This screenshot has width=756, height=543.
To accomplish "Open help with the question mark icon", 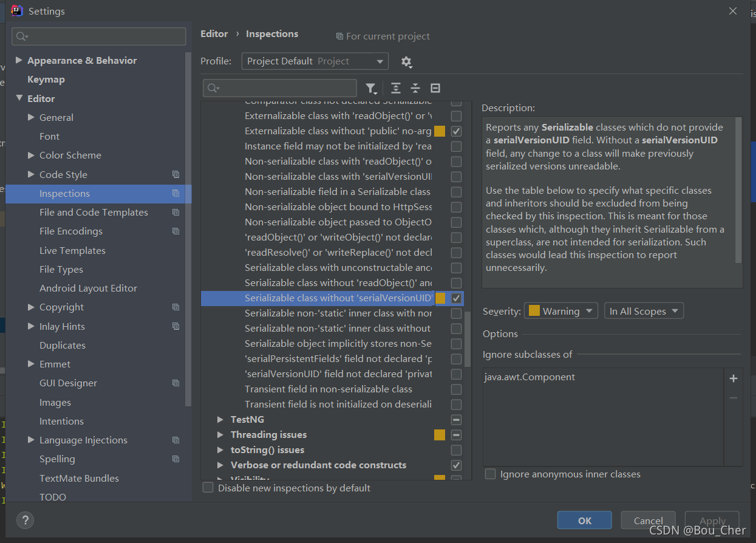I will coord(25,520).
